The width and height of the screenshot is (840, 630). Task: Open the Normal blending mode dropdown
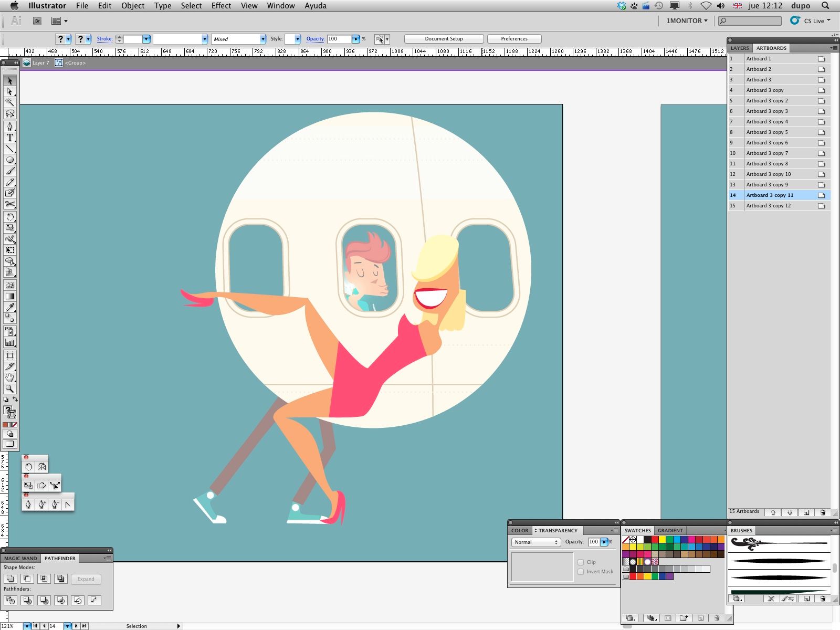coord(535,542)
